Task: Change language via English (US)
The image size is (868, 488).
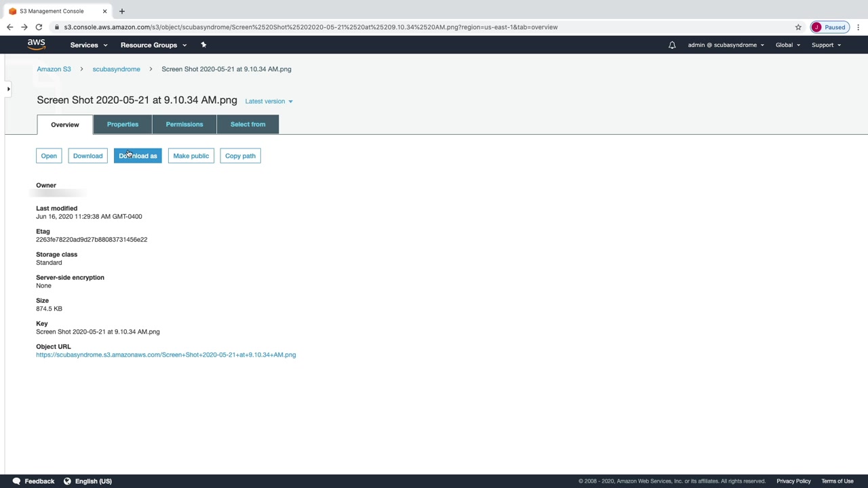Action: point(94,481)
